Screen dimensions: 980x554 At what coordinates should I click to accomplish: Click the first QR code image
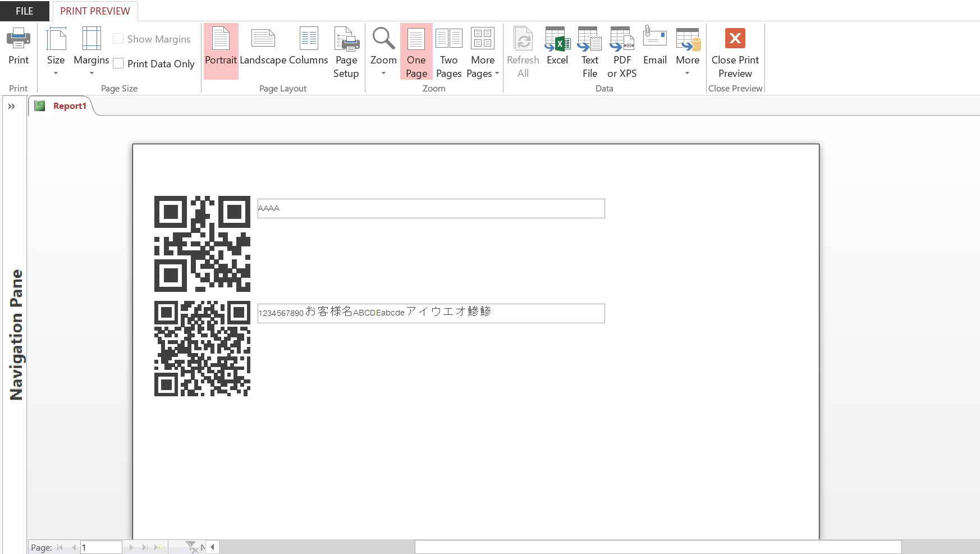[x=202, y=244]
